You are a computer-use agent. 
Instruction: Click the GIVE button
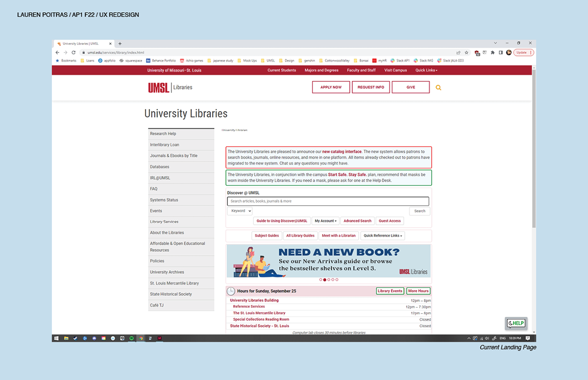tap(411, 87)
